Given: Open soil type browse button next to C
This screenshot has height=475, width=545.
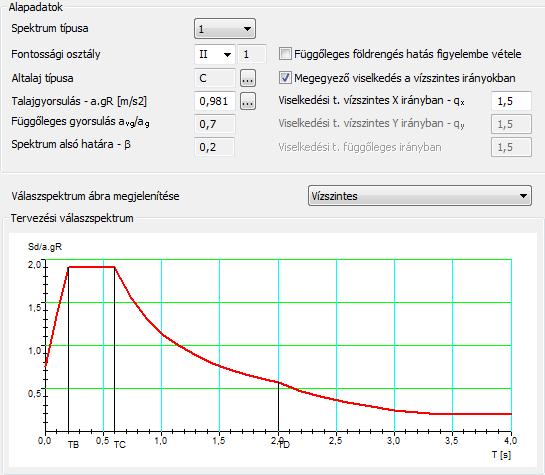Looking at the screenshot, I should pos(248,78).
